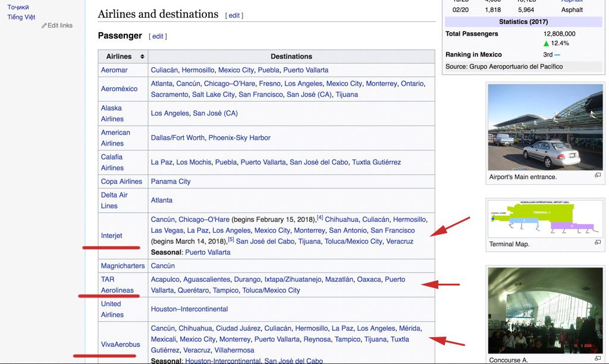Click Los Mochis destination link
Screen dimensions: 609x364
[x=194, y=162]
